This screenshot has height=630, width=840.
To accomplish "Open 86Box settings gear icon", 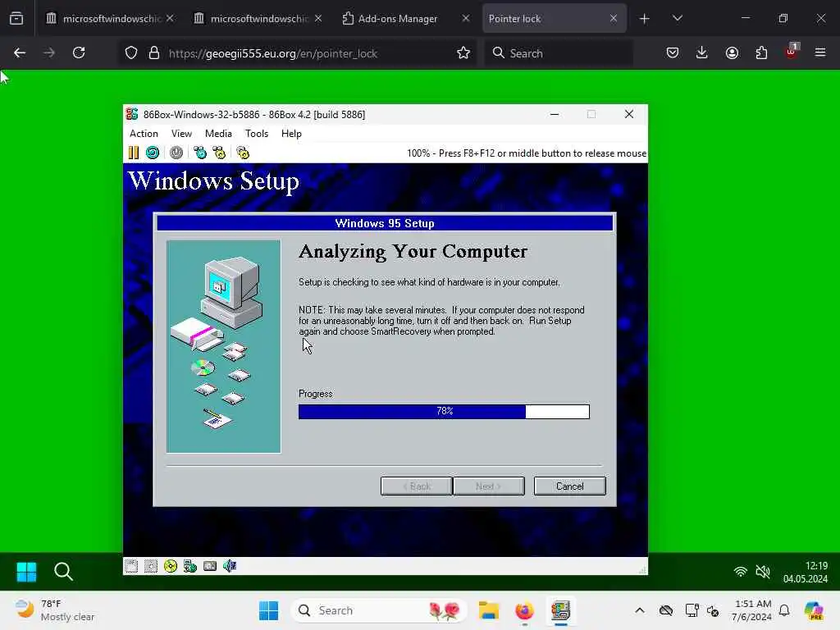I will [243, 153].
